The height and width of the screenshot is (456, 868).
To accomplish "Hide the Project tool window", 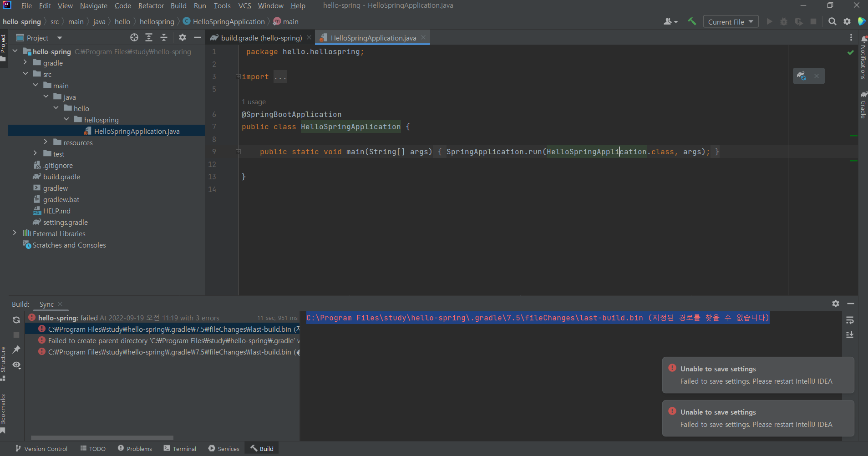I will click(x=198, y=37).
